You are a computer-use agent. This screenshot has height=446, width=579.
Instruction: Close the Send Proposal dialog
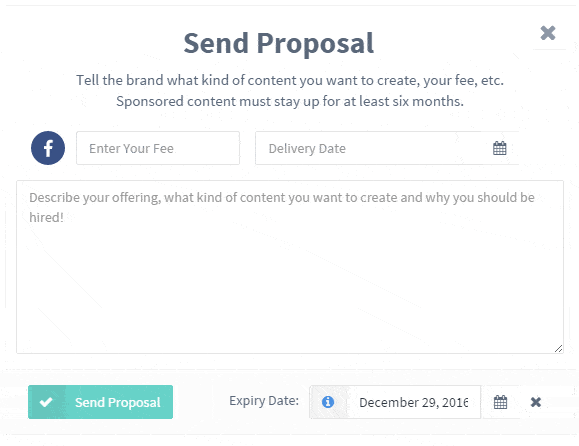coord(548,33)
